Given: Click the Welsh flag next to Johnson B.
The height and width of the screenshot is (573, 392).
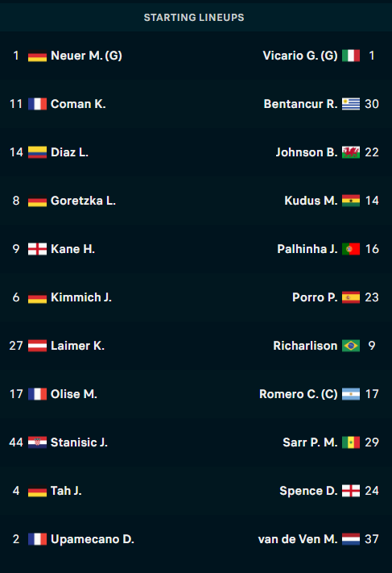Looking at the screenshot, I should (x=351, y=152).
